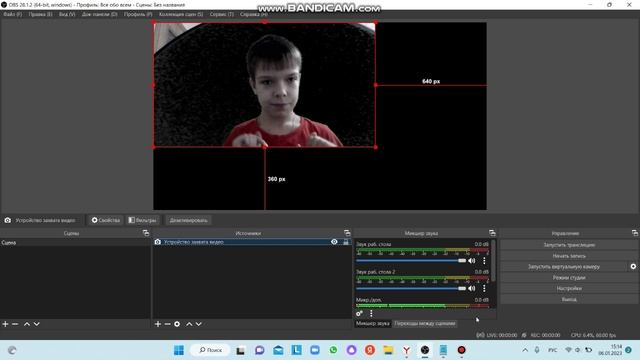Switch to OBS Studio in the taskbar

pyautogui.click(x=425, y=350)
